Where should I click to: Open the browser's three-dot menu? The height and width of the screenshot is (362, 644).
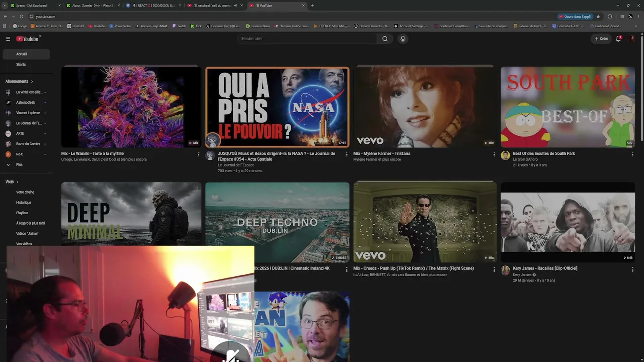[639, 16]
